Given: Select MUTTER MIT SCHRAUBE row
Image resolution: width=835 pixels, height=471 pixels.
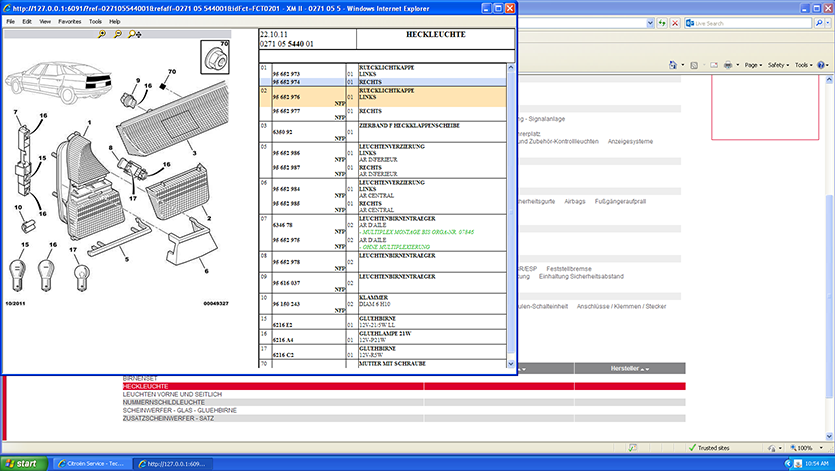Looking at the screenshot, I should pos(383,364).
